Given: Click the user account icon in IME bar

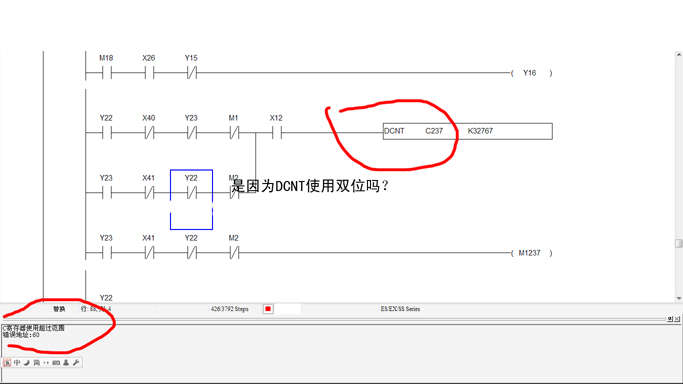Looking at the screenshot, I should pos(66,363).
